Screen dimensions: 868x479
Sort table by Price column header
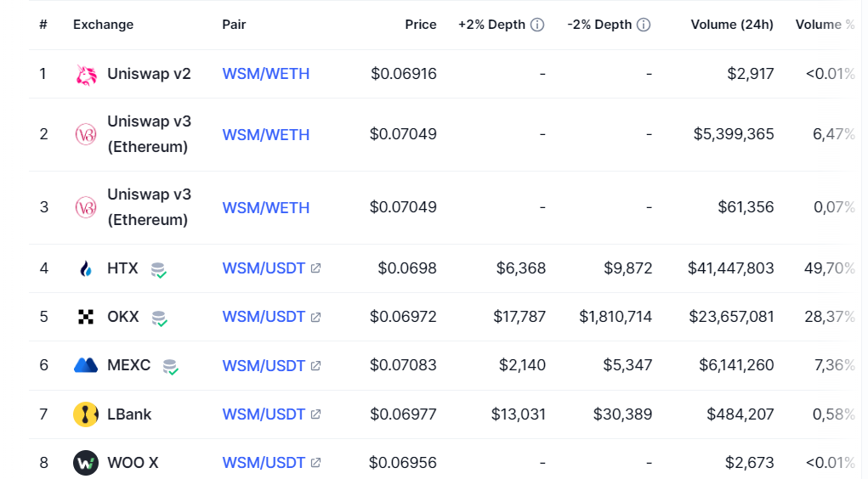420,25
